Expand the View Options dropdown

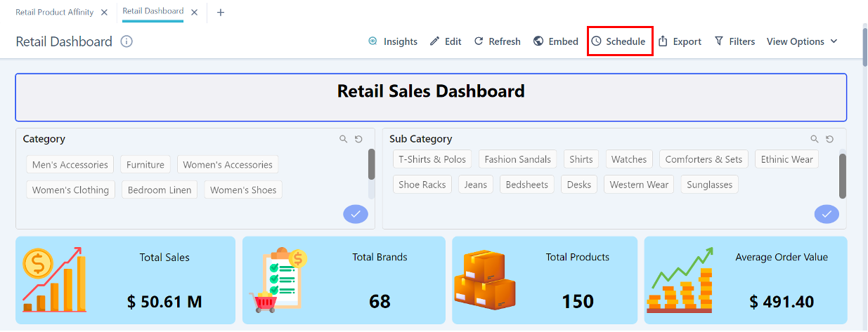pyautogui.click(x=802, y=41)
